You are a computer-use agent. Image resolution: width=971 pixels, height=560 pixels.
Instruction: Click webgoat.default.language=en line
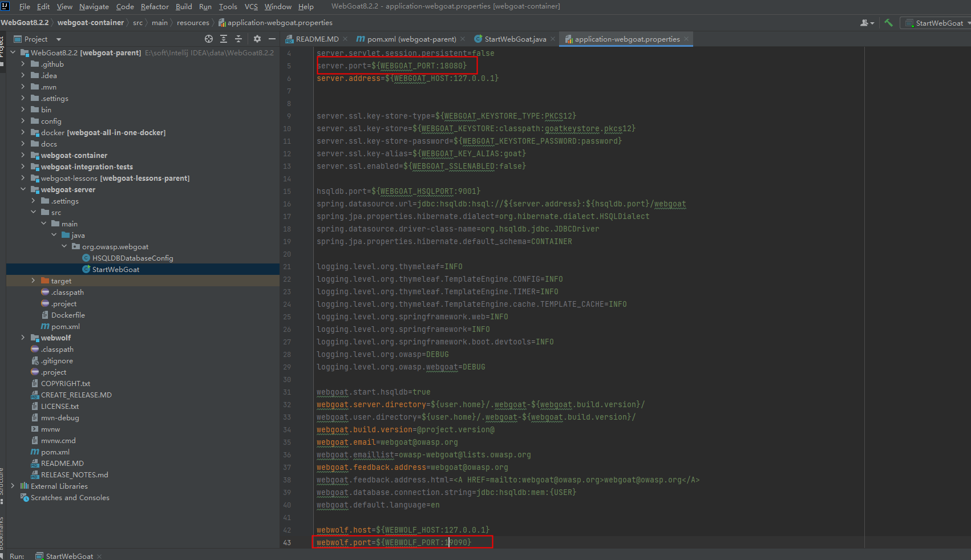[x=378, y=505]
